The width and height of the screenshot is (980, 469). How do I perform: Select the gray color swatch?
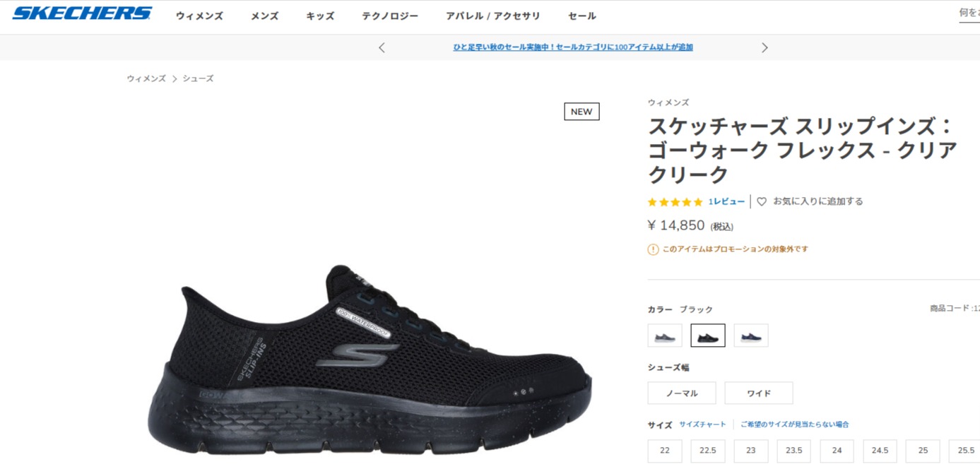(x=665, y=336)
